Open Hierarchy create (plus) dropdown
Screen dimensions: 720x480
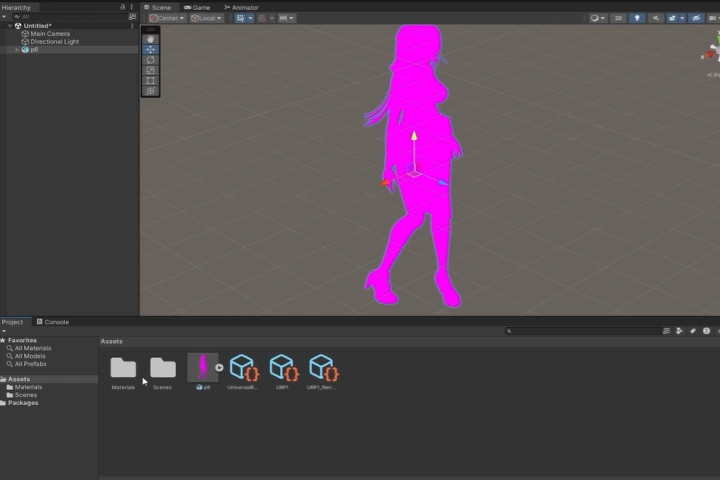[4, 17]
